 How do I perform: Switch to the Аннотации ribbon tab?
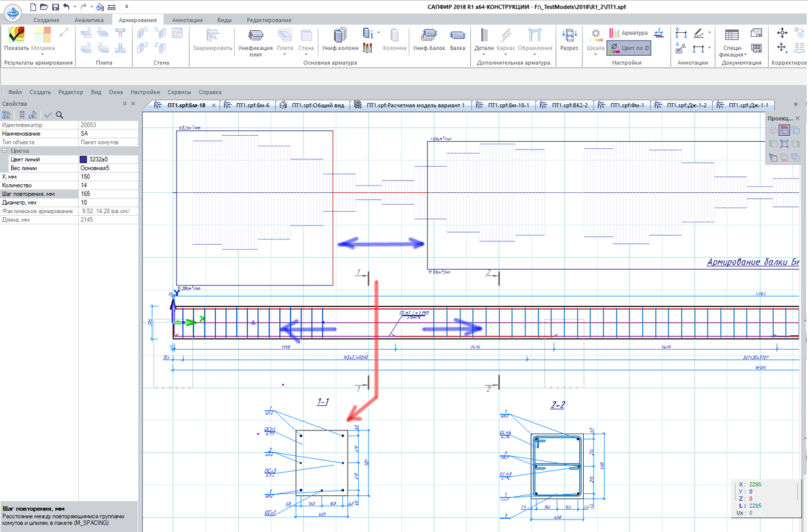[x=187, y=20]
